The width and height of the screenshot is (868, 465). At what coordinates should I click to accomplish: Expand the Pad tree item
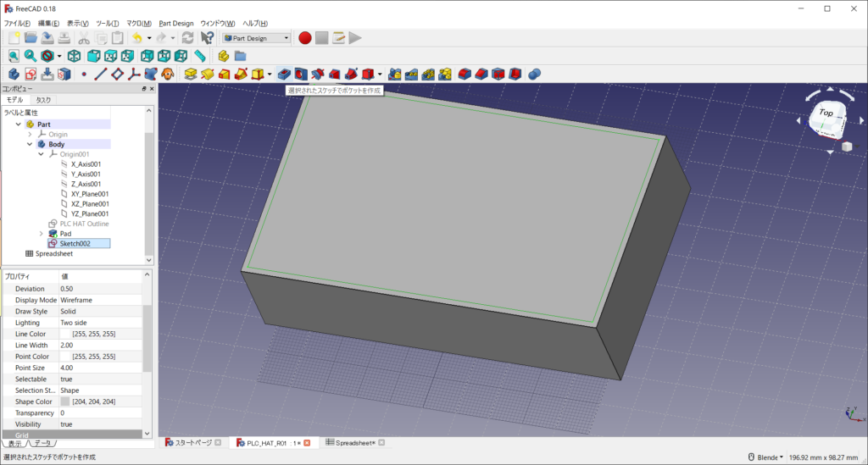41,233
